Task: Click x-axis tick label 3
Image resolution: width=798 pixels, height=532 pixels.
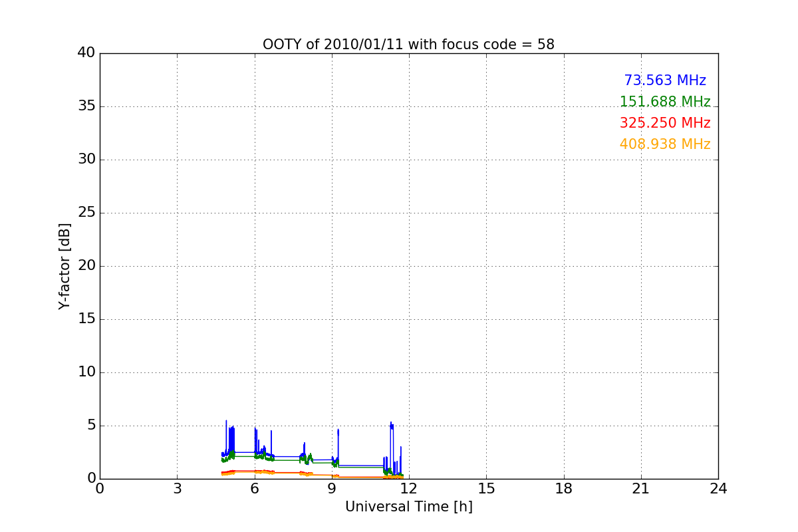Action: (177, 489)
